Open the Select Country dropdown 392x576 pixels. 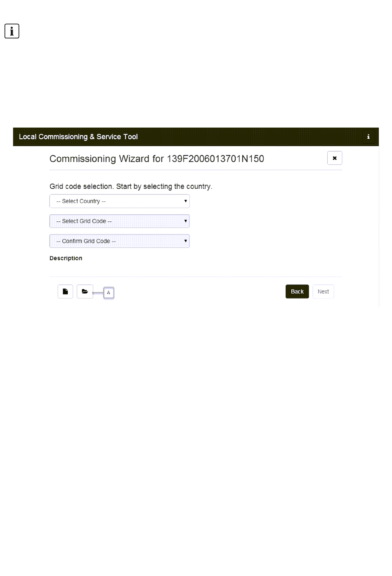[x=120, y=201]
